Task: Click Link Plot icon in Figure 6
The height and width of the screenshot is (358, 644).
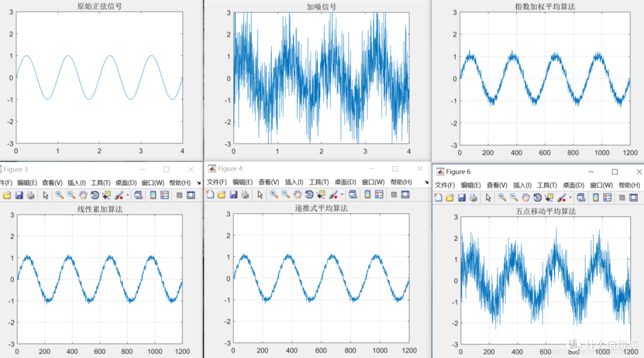Action: (x=581, y=198)
